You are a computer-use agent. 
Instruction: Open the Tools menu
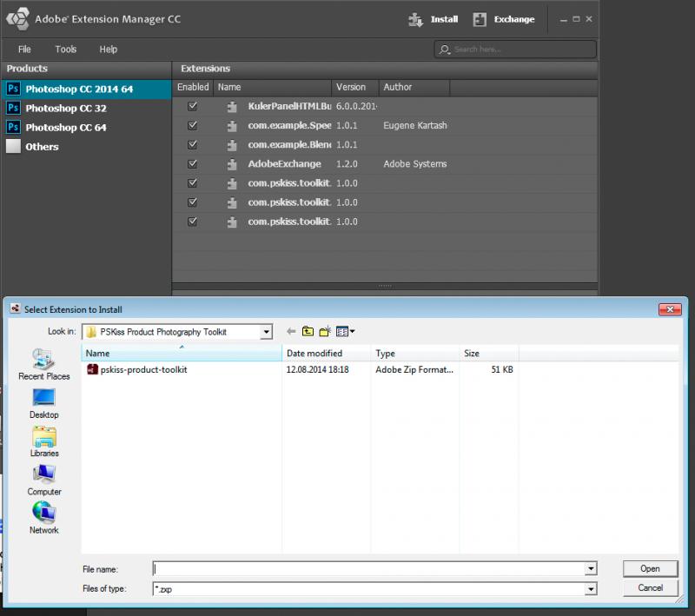coord(66,50)
